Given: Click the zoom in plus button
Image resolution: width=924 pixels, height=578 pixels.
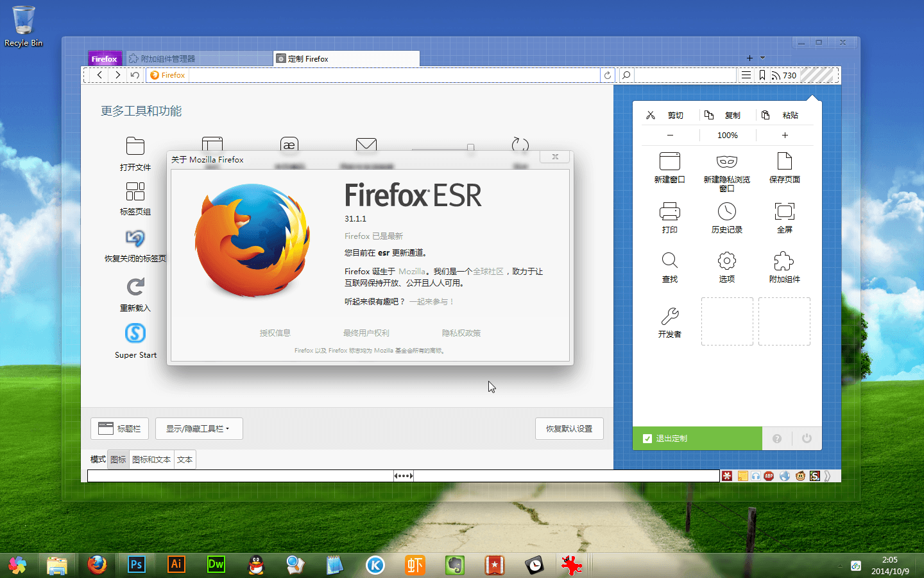Looking at the screenshot, I should point(785,136).
